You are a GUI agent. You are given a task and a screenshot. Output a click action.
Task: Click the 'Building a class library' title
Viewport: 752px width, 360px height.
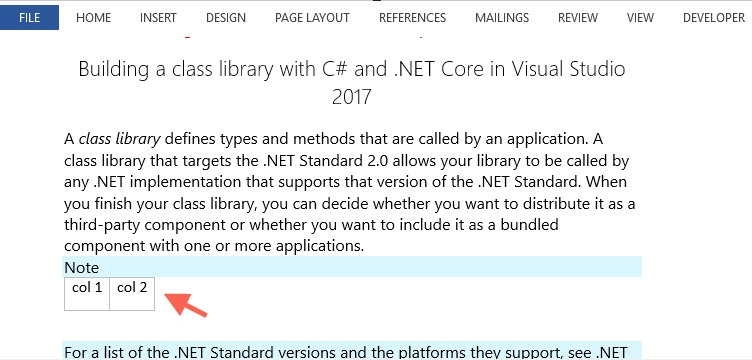coord(352,69)
